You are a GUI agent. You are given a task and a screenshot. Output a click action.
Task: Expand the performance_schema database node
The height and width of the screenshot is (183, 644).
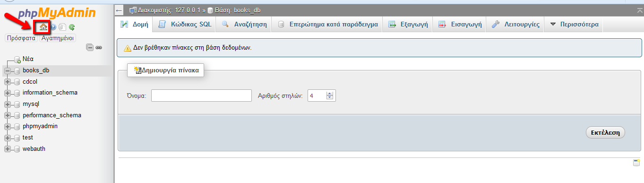click(8, 116)
